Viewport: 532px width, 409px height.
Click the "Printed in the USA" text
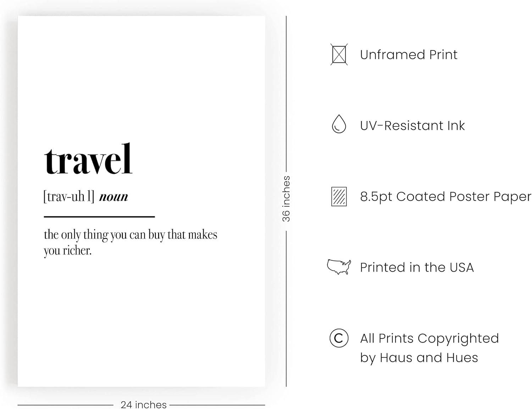[417, 267]
